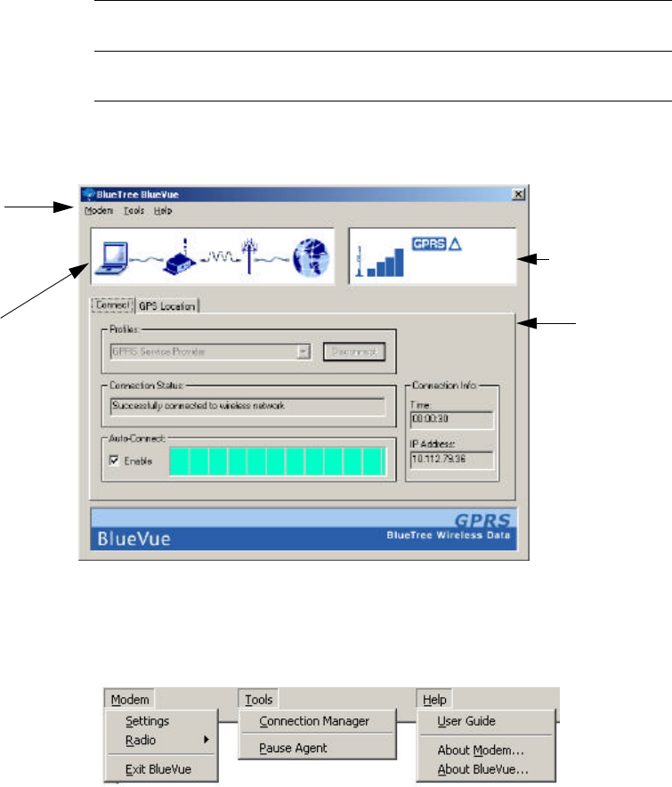Screen dimensions: 672x787
Task: Click the Tools heading above dropdown list
Action: 258,699
